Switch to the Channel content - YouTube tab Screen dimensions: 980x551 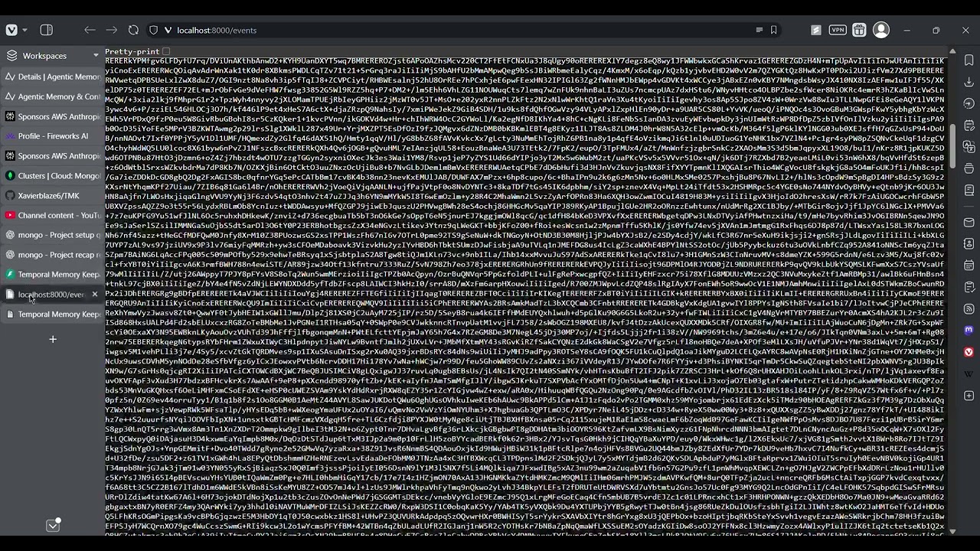(x=52, y=215)
